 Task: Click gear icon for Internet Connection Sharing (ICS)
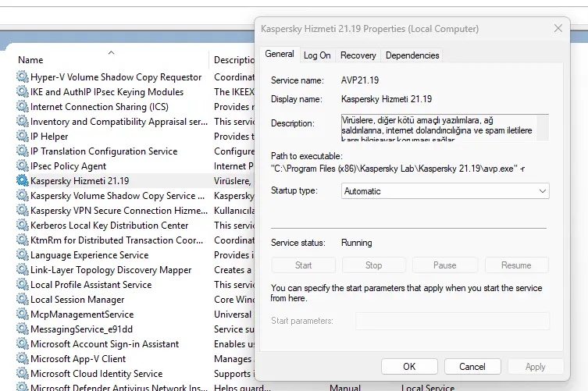pos(23,106)
